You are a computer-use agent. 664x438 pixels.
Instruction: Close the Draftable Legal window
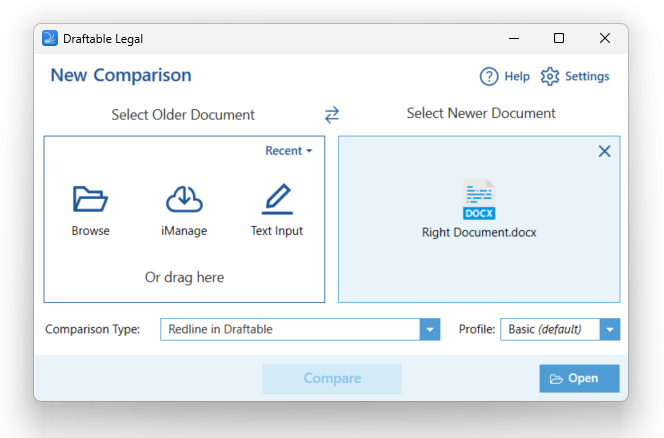tap(605, 38)
